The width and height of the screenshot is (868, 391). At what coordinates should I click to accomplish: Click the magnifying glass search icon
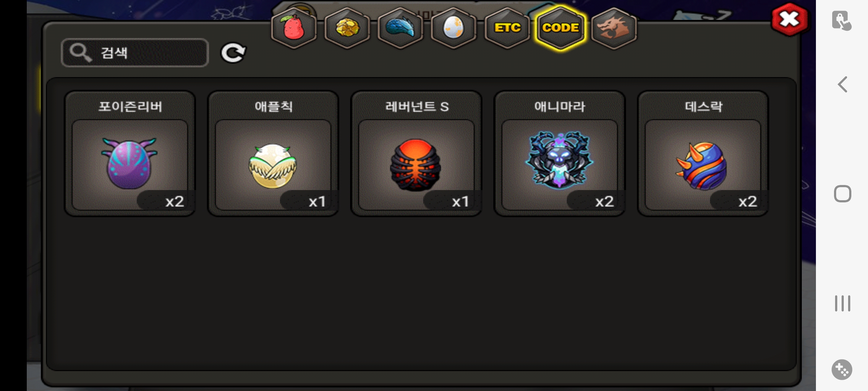pyautogui.click(x=80, y=53)
